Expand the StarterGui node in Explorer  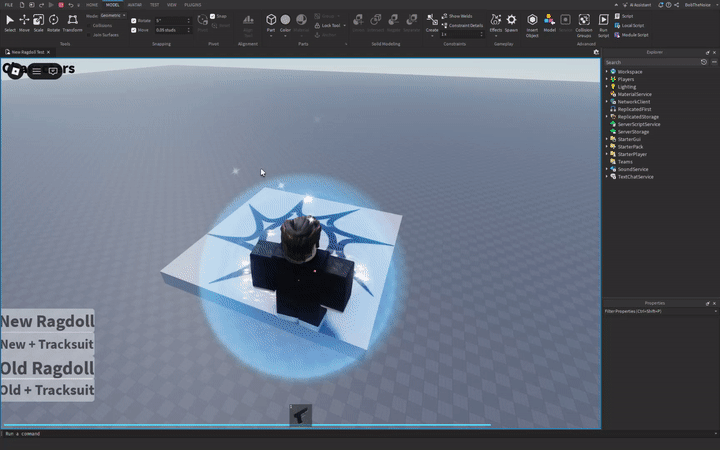[x=606, y=139]
